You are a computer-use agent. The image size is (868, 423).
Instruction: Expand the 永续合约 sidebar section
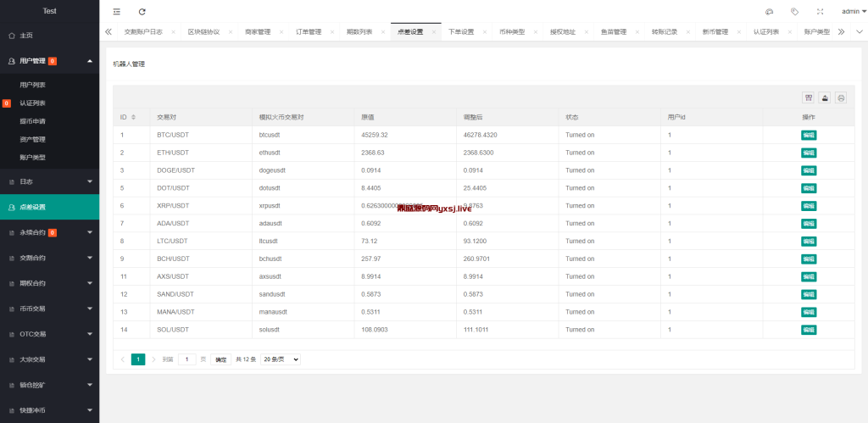coord(50,233)
